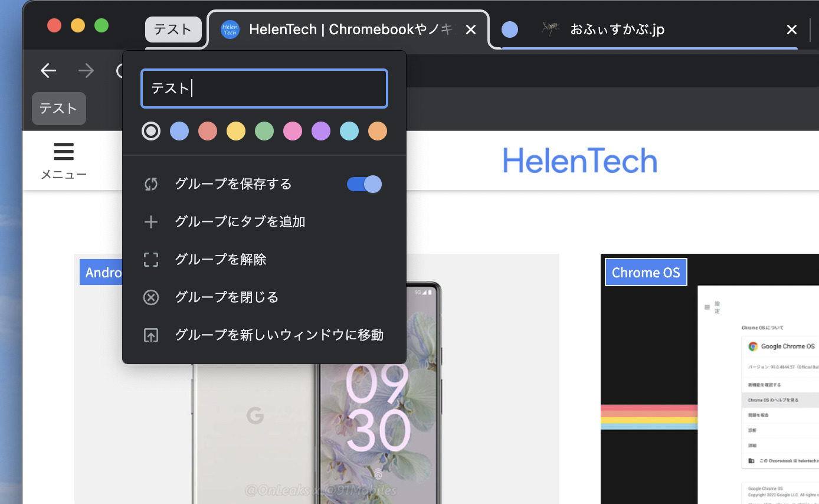Click the circled X icon for グループを閉じる
819x504 pixels.
pyautogui.click(x=151, y=297)
